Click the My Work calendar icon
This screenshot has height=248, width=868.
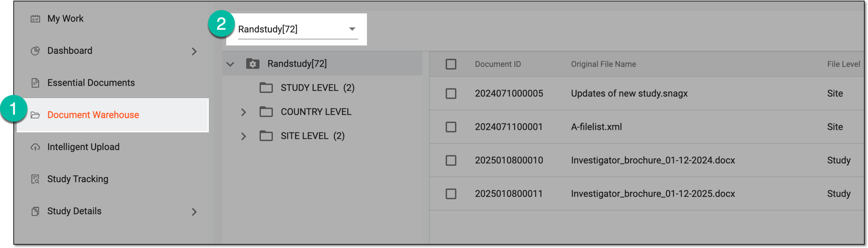click(35, 19)
